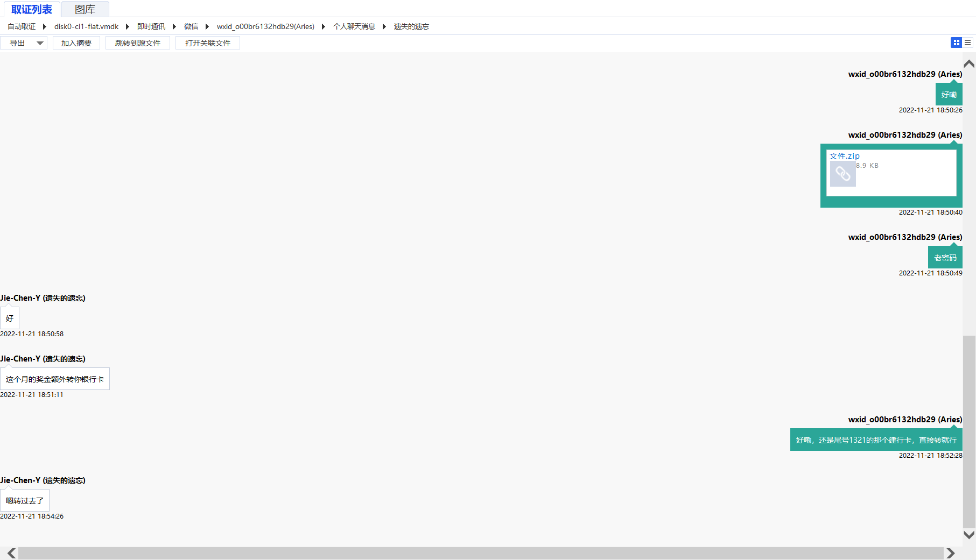Switch to grid view icon
Viewport: 976px width, 560px height.
pyautogui.click(x=956, y=42)
